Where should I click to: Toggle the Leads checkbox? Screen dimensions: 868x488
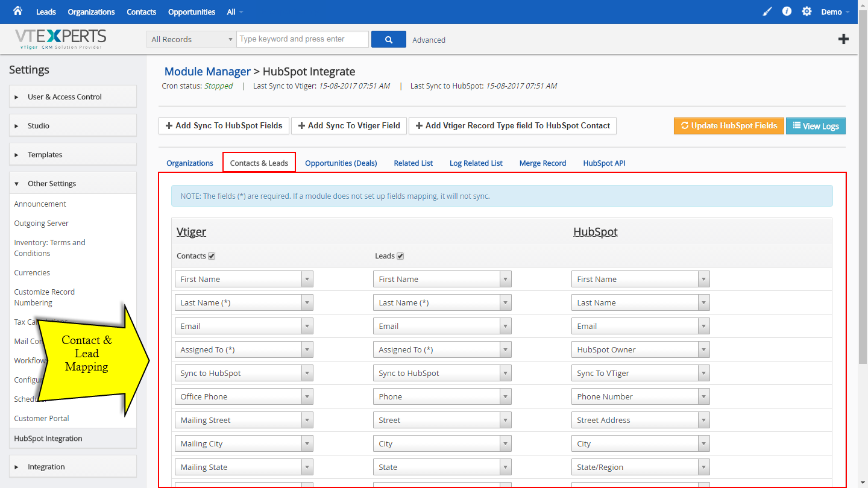(x=400, y=256)
